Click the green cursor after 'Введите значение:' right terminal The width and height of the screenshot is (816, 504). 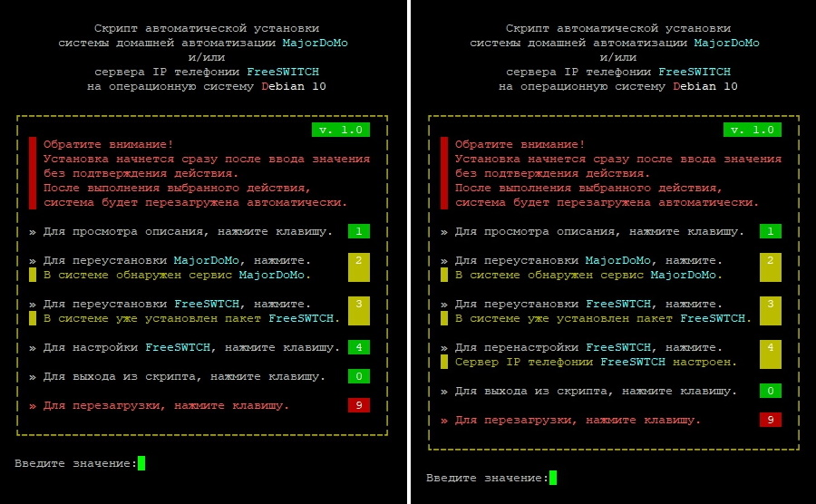(x=553, y=478)
